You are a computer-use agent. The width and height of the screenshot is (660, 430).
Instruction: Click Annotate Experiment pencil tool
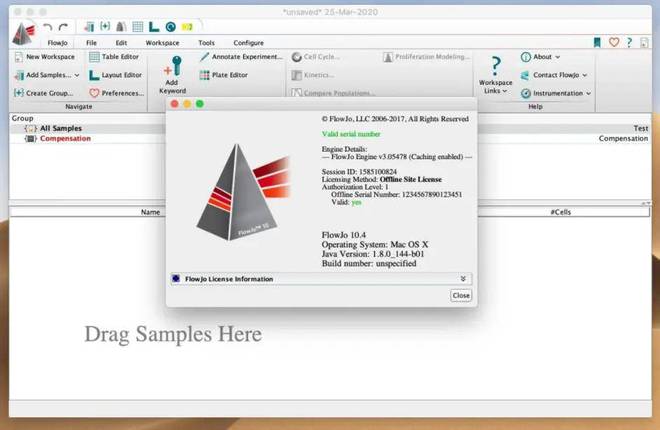point(241,57)
